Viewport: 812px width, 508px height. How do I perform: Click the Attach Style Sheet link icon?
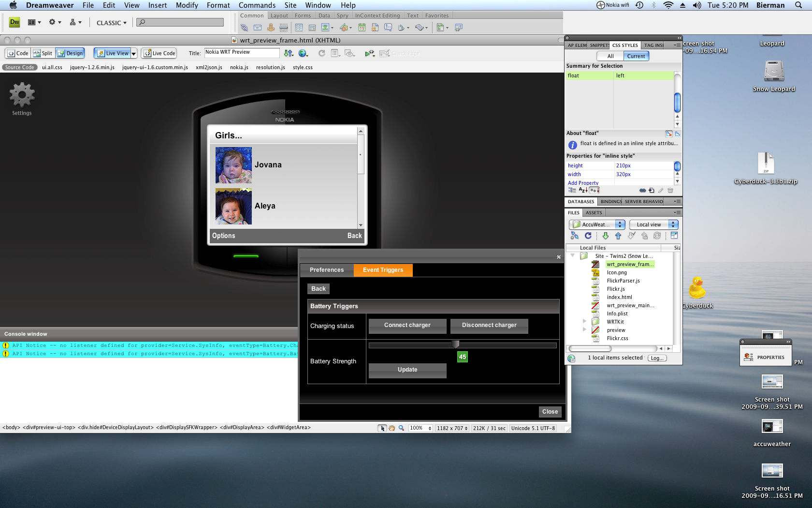[642, 191]
